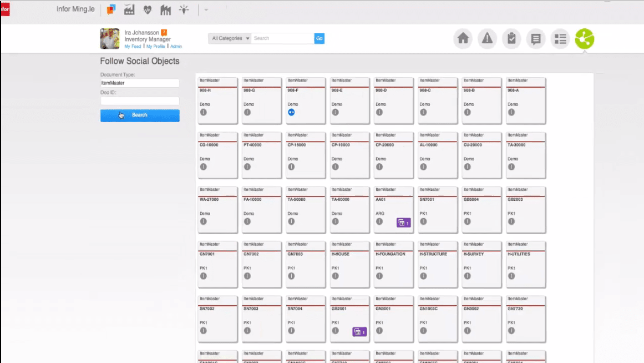Image resolution: width=644 pixels, height=363 pixels.
Task: Open the All Categories dropdown
Action: point(229,38)
